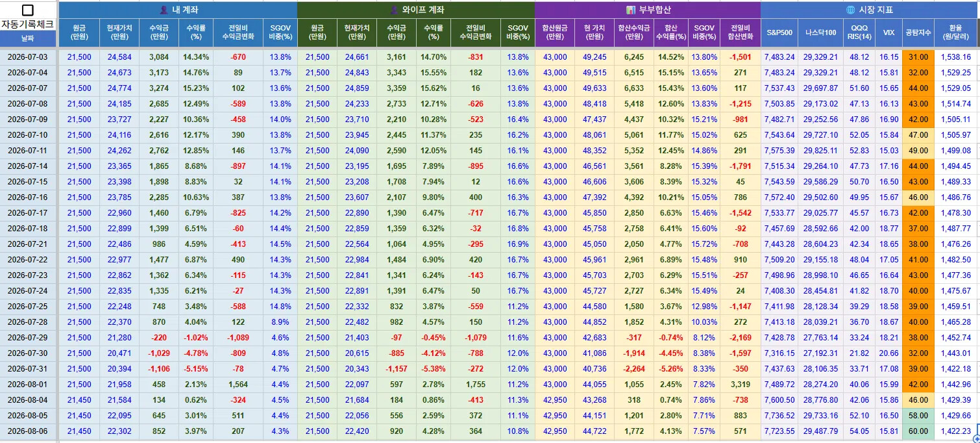Tick the 자동기록체크 checkbox

click(28, 10)
